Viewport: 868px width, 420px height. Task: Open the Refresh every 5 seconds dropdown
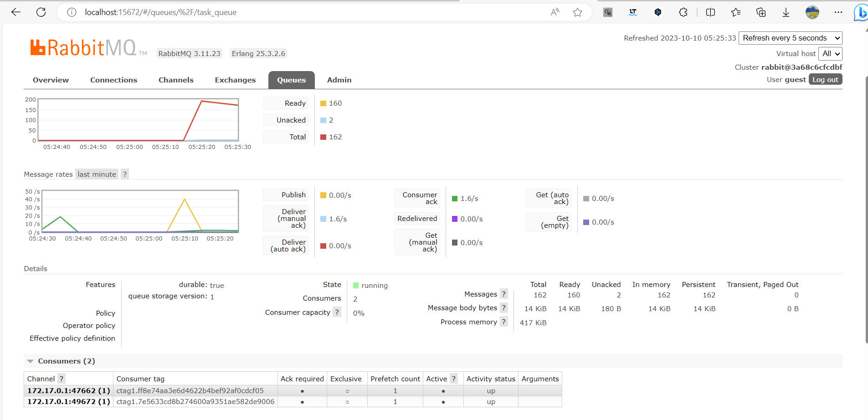tap(790, 38)
